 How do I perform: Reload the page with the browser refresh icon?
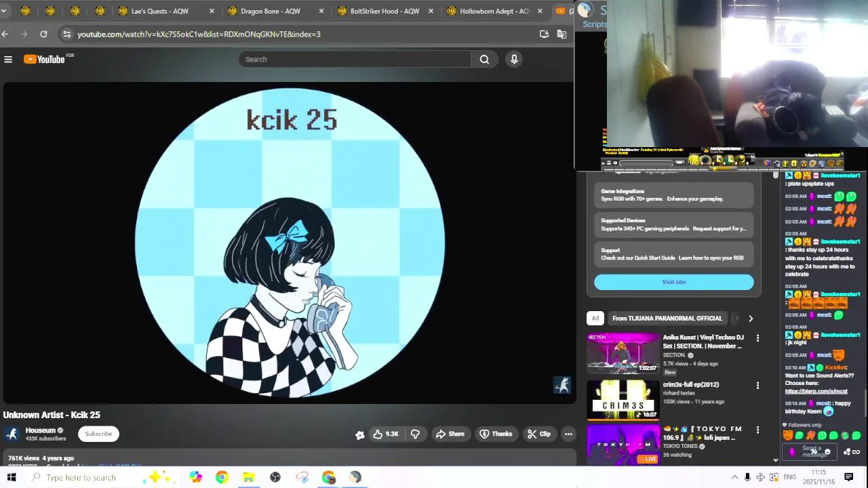43,34
